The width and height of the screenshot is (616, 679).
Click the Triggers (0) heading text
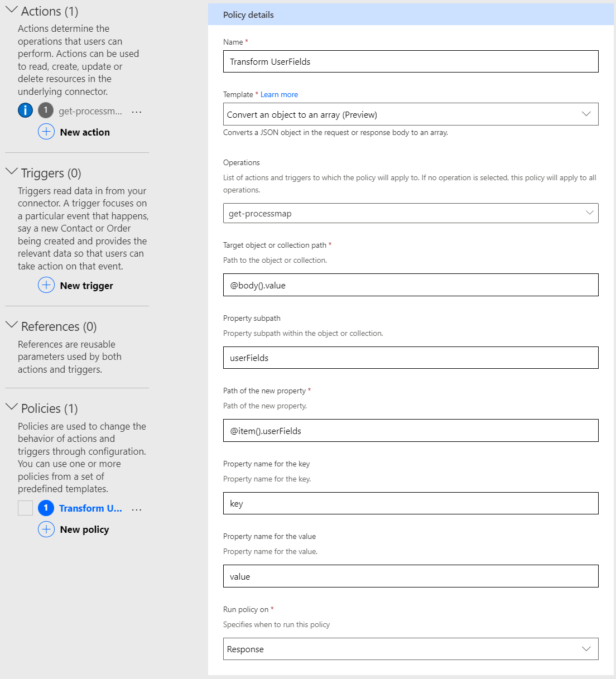point(51,173)
